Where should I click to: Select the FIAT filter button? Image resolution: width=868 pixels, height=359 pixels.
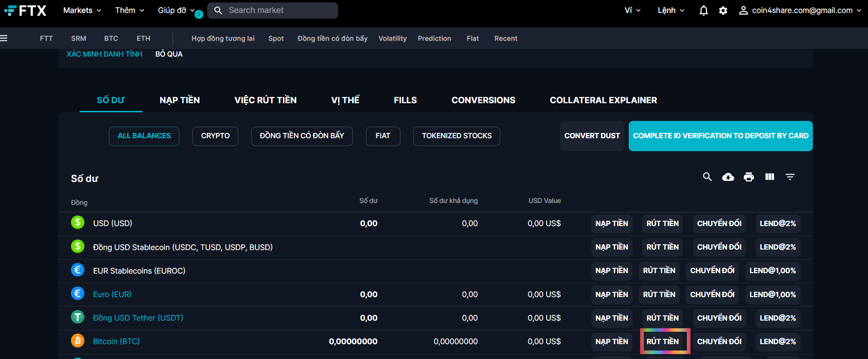383,136
